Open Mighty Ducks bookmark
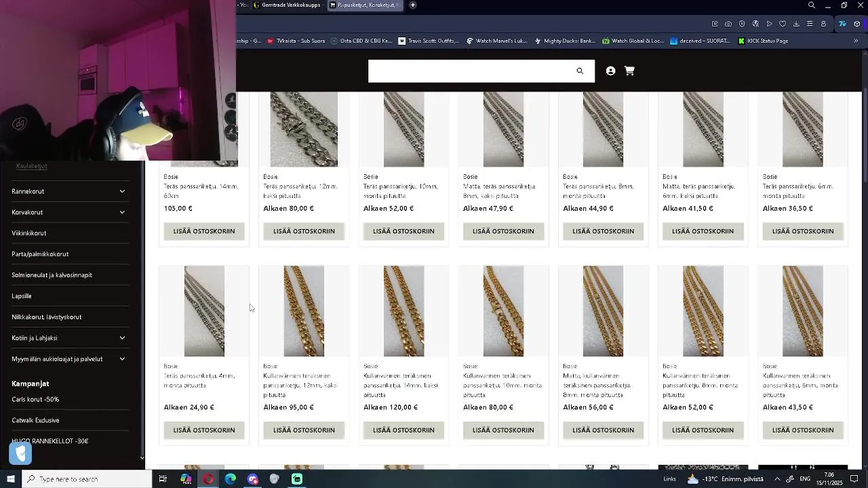Viewport: 868px width, 488px height. click(x=565, y=41)
